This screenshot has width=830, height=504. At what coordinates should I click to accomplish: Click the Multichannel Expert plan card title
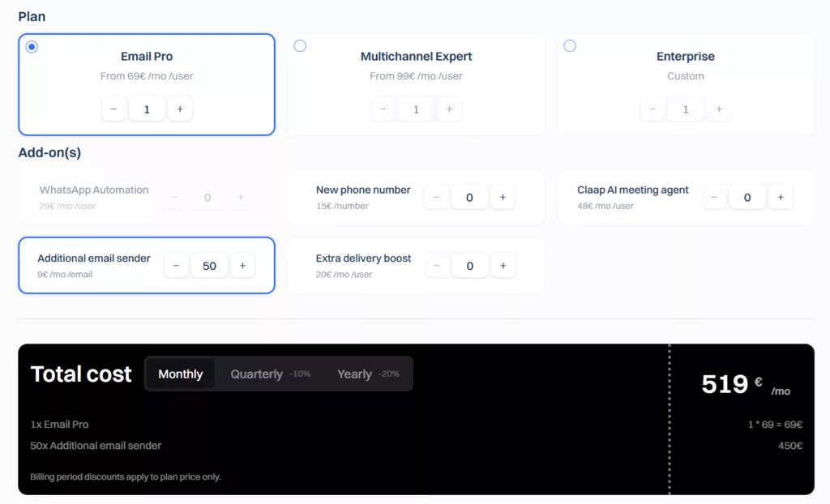pos(416,57)
